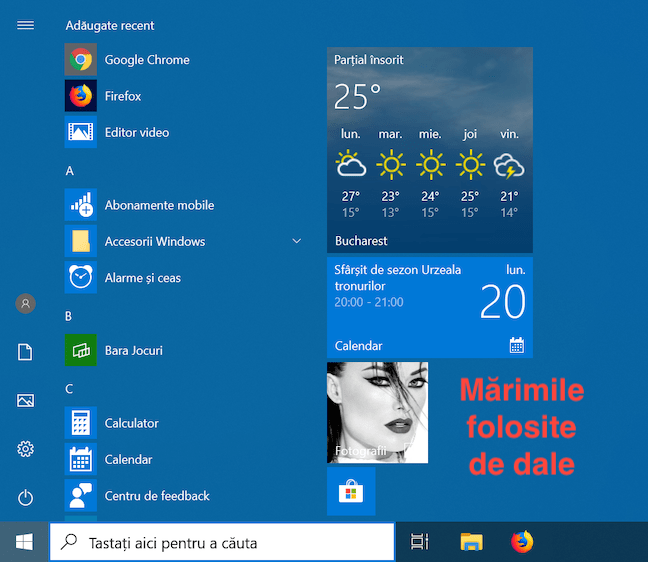
Task: Open Abonamente mobile app
Action: coord(159,205)
